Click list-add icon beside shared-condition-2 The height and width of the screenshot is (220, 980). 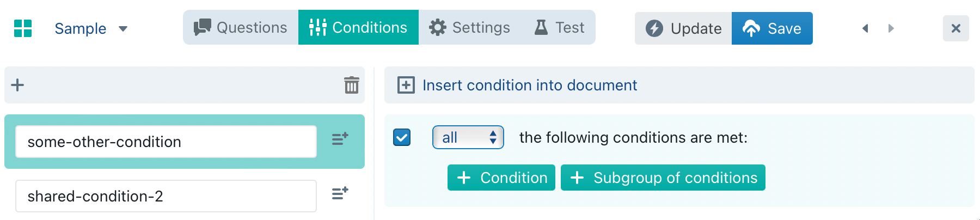tap(340, 193)
